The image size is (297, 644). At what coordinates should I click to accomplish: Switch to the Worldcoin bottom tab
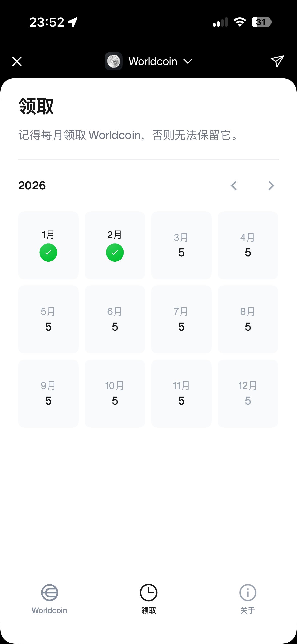pyautogui.click(x=49, y=599)
